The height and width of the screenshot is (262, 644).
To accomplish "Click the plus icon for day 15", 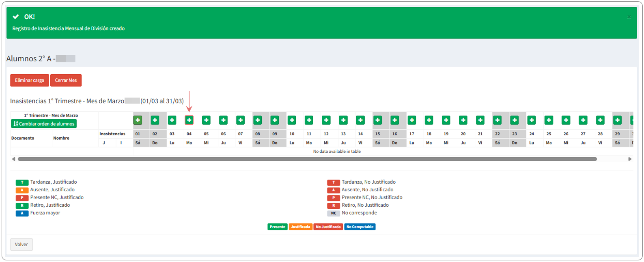I will (377, 120).
